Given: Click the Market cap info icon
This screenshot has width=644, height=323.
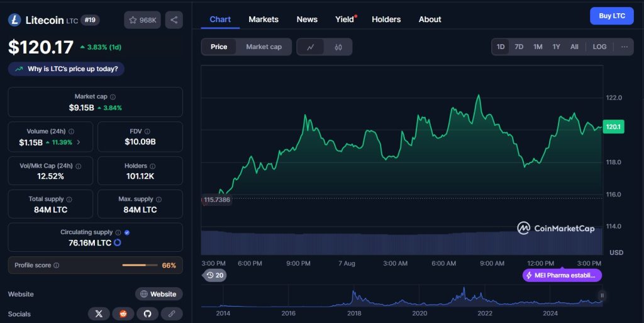Looking at the screenshot, I should click(x=113, y=97).
